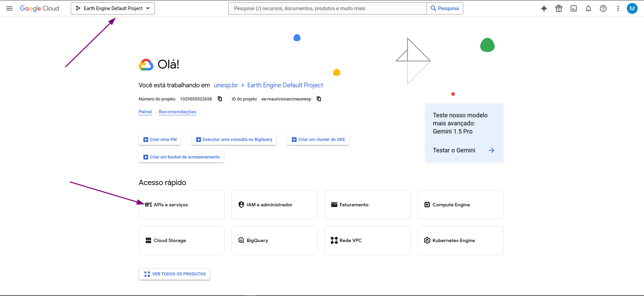
Task: Click the Google Cloud logo
Action: [x=39, y=8]
